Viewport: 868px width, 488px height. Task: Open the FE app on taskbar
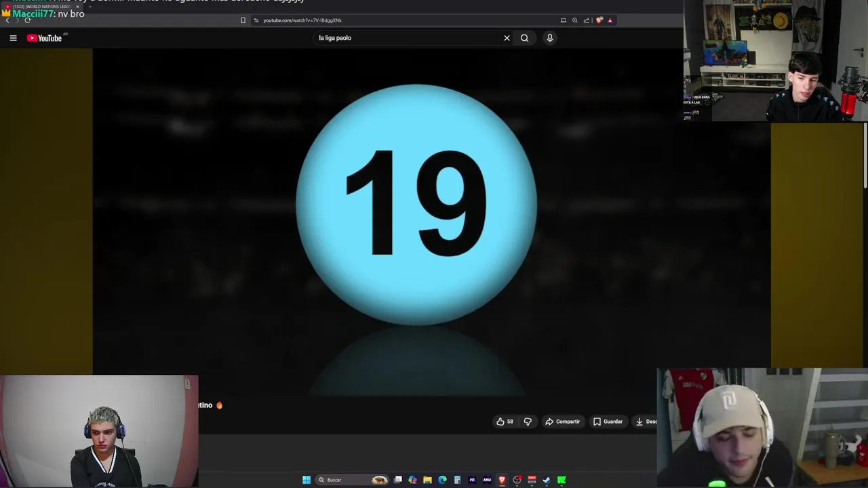pos(472,480)
